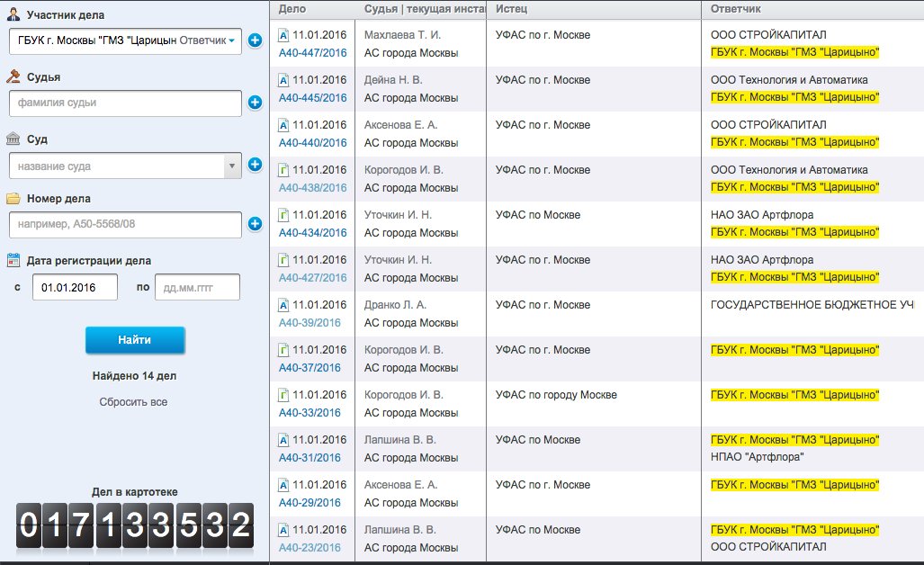Click plaintiff УФАС по городу Москве
This screenshot has height=565, width=924.
point(556,395)
